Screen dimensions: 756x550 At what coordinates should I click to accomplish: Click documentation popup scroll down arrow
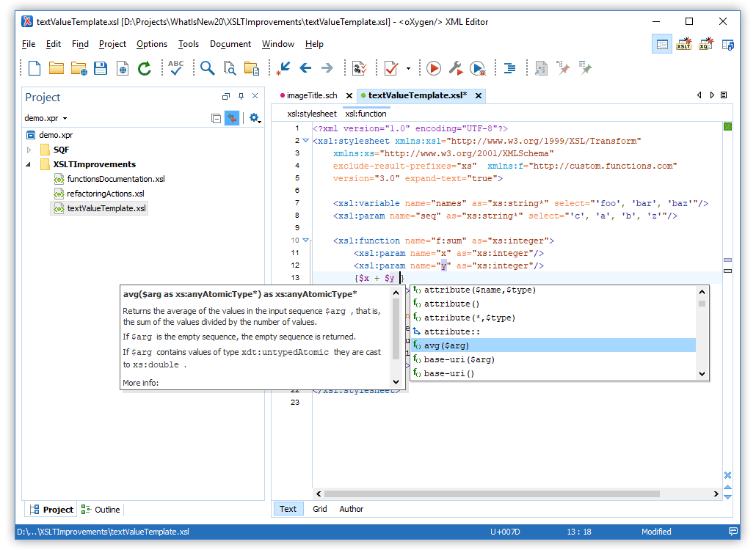(396, 382)
